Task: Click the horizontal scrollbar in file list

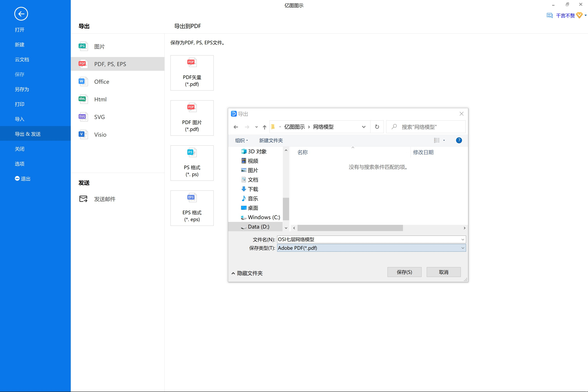Action: click(350, 228)
